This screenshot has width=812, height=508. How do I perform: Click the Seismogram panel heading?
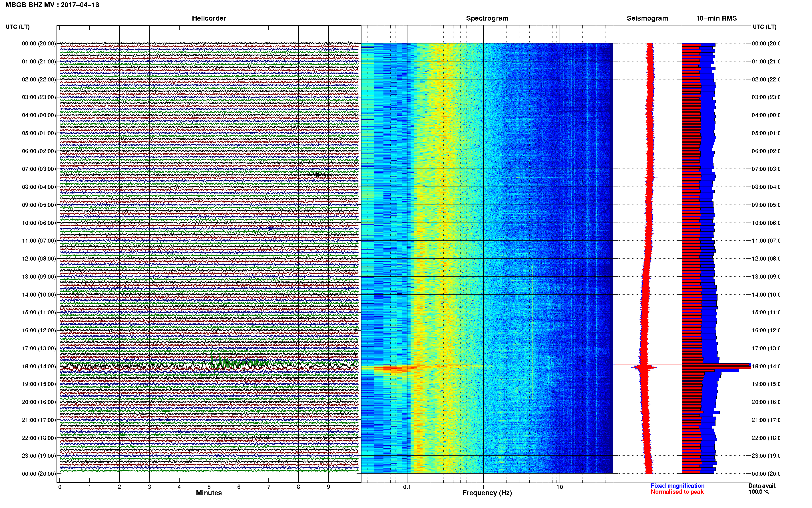tap(647, 19)
